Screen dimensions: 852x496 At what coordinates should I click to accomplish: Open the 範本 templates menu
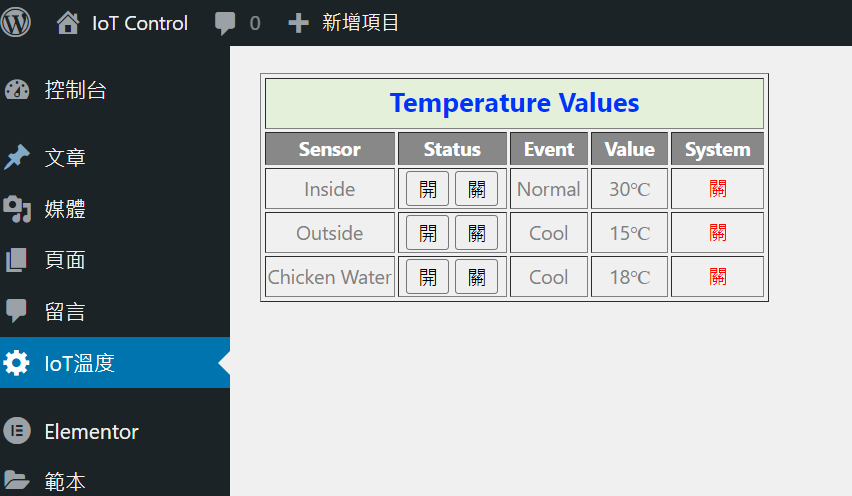65,482
